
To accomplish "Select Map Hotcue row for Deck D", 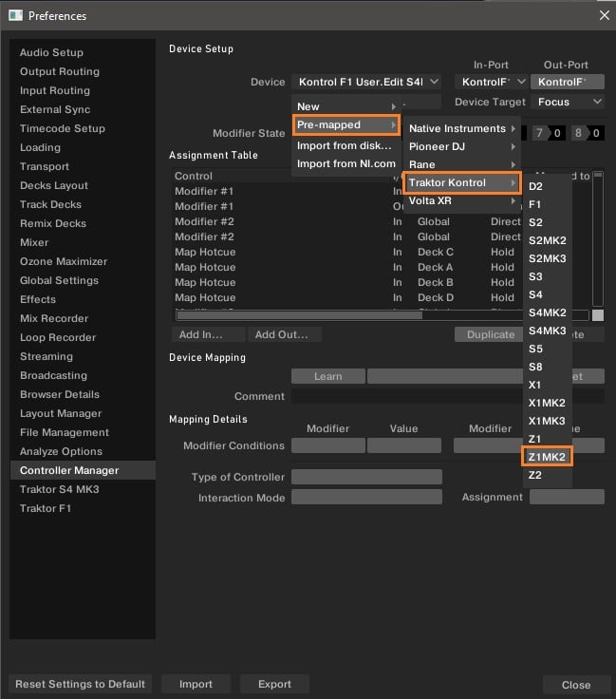I will 347,298.
